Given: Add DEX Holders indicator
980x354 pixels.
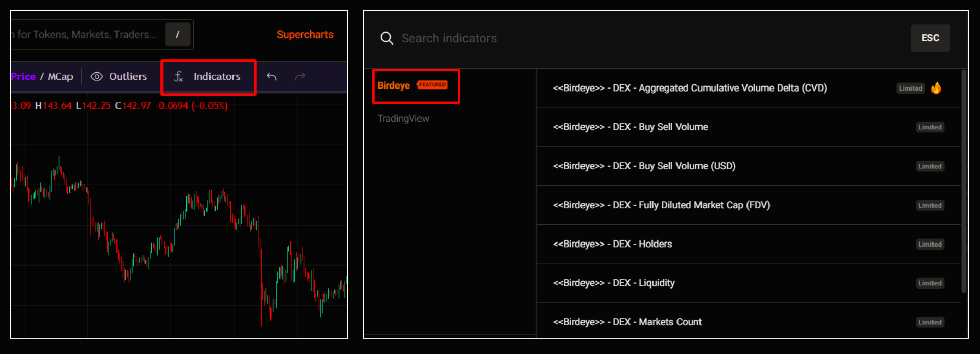Looking at the screenshot, I should click(749, 244).
